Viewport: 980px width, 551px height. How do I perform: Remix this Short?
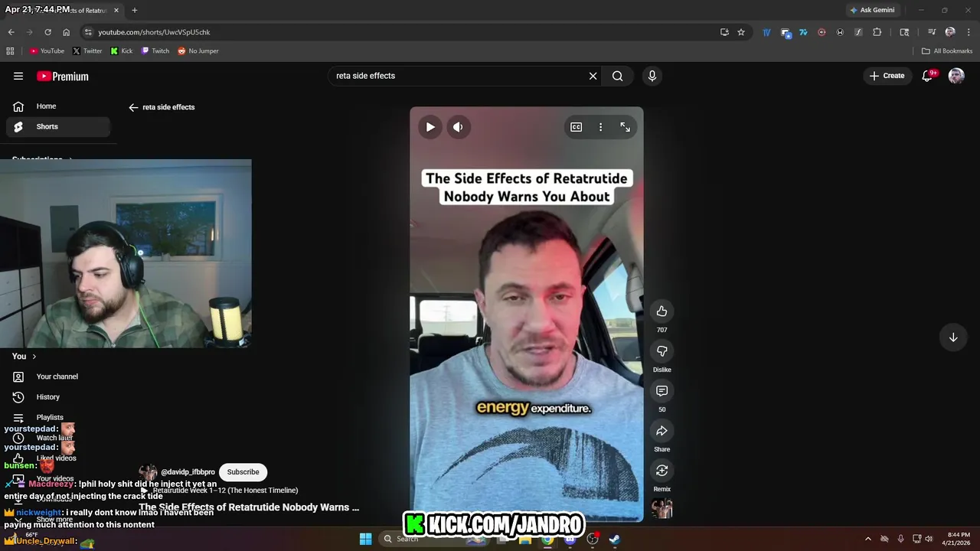(661, 471)
